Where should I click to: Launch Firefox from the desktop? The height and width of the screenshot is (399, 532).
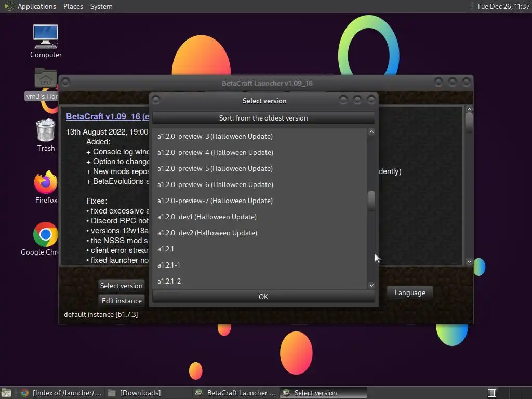click(x=46, y=187)
